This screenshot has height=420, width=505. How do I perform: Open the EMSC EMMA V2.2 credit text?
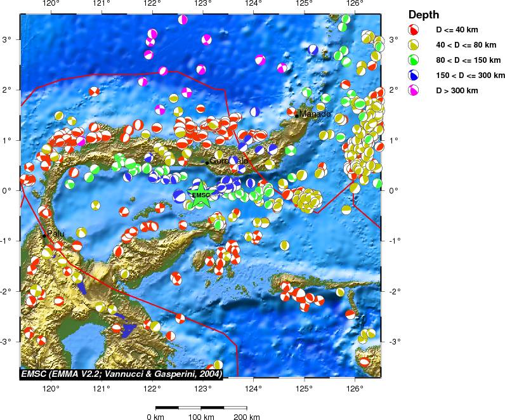[x=121, y=374]
